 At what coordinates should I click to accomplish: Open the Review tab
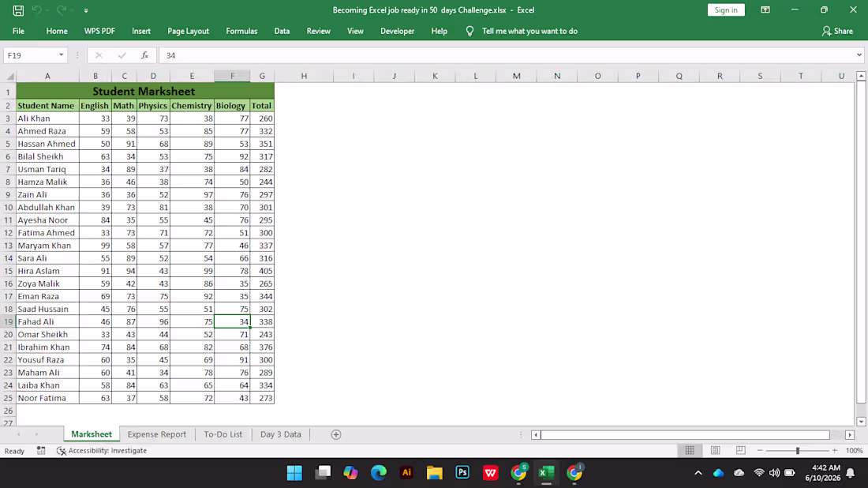tap(318, 31)
